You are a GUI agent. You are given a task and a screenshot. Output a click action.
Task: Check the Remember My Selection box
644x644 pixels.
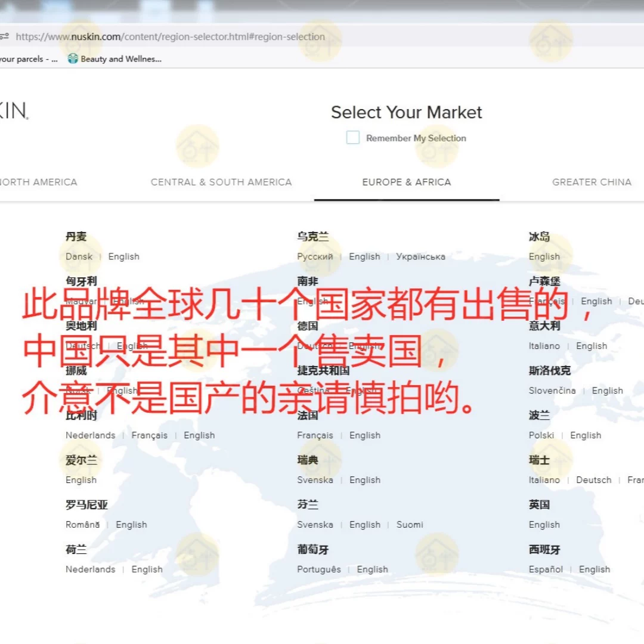pos(352,138)
